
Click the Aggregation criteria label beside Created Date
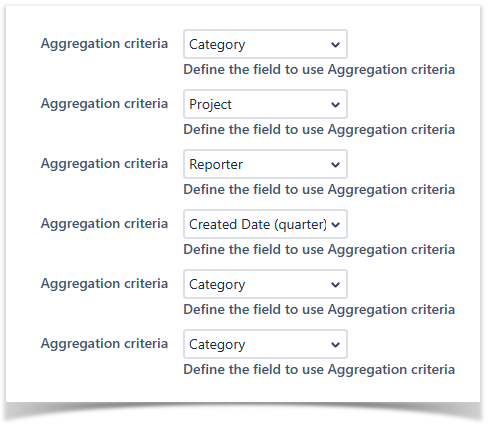pos(104,224)
